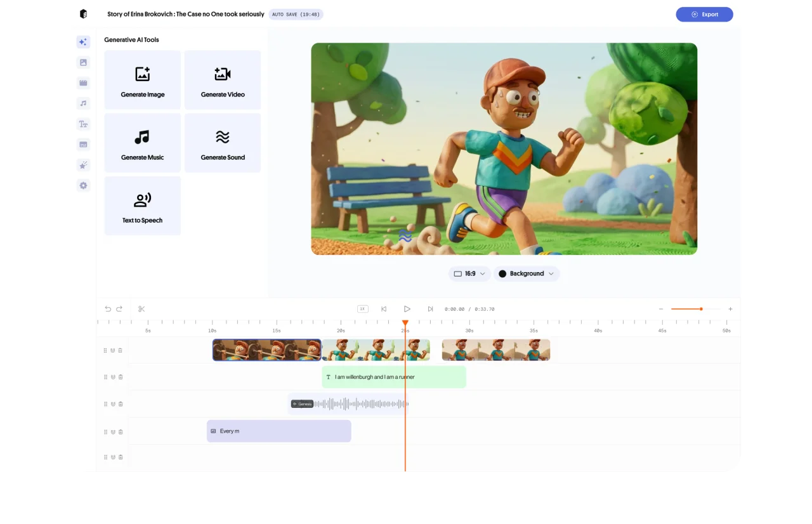Toggle magnet snap on text track

coord(113,377)
